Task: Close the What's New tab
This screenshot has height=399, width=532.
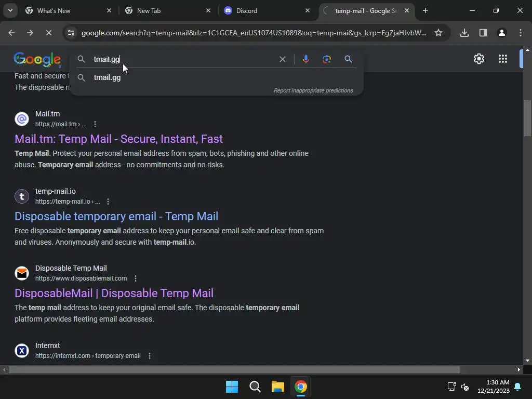Action: 109,10
